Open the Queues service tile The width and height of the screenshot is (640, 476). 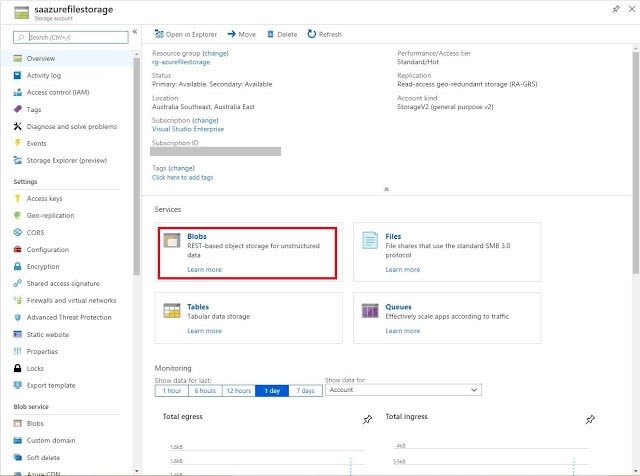[x=447, y=318]
